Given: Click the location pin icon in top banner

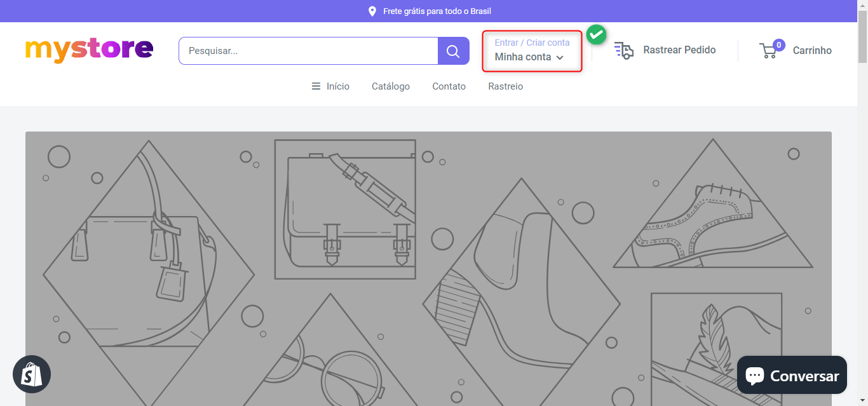Looking at the screenshot, I should 372,11.
